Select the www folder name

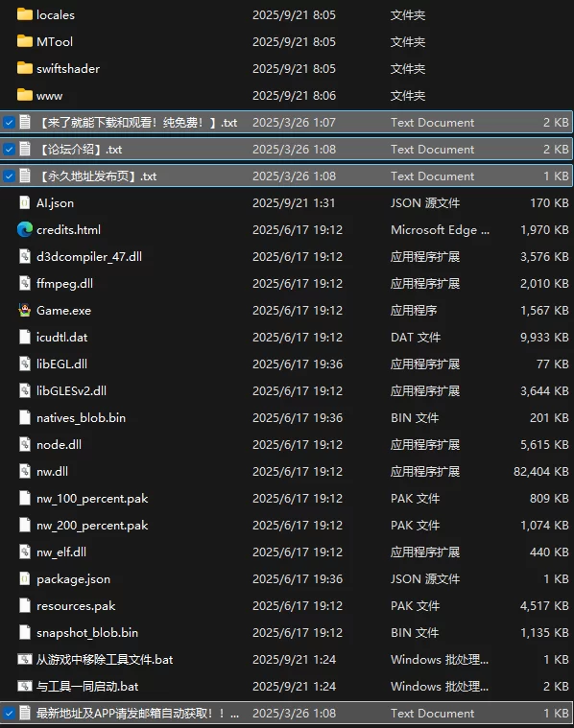click(x=49, y=96)
